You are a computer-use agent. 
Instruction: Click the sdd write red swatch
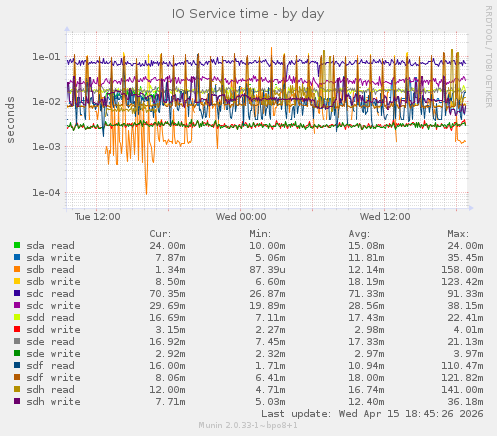(17, 329)
